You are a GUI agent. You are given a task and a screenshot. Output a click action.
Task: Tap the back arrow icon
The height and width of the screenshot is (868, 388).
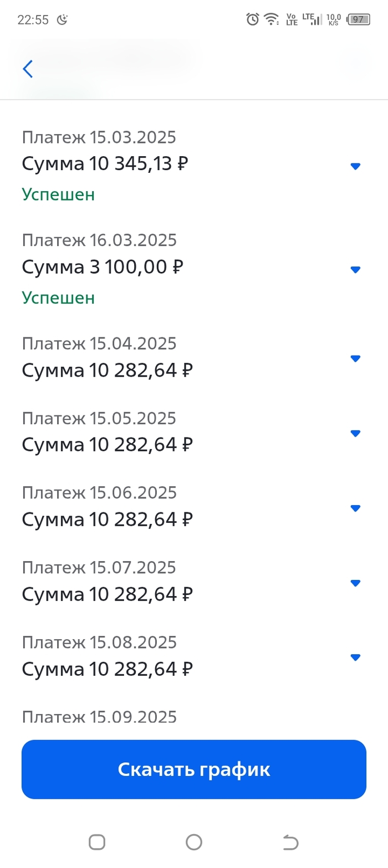click(x=28, y=69)
